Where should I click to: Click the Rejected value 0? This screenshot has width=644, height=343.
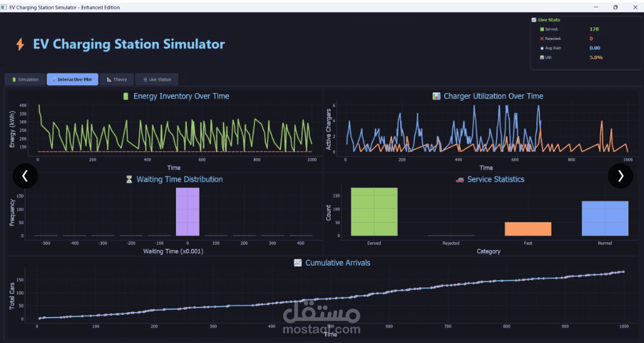[591, 39]
